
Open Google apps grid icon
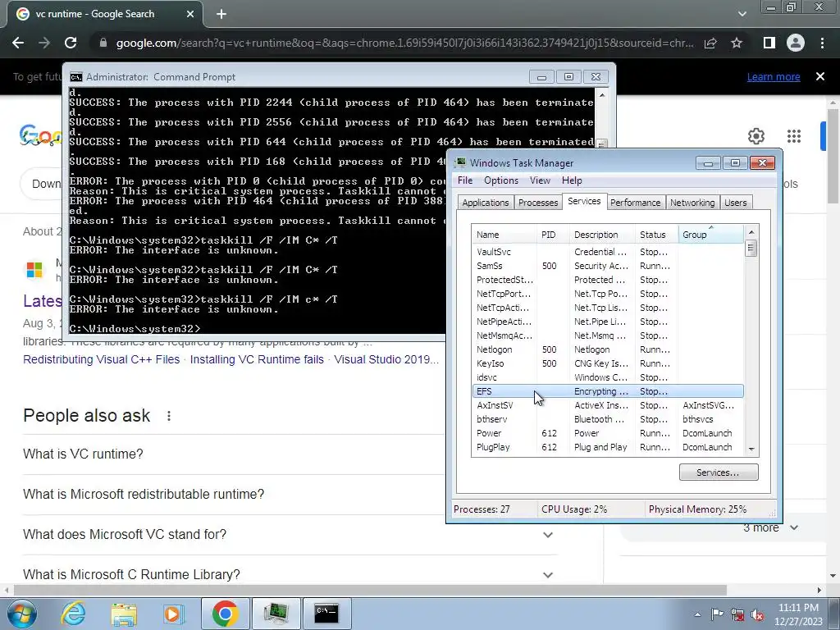click(x=794, y=136)
